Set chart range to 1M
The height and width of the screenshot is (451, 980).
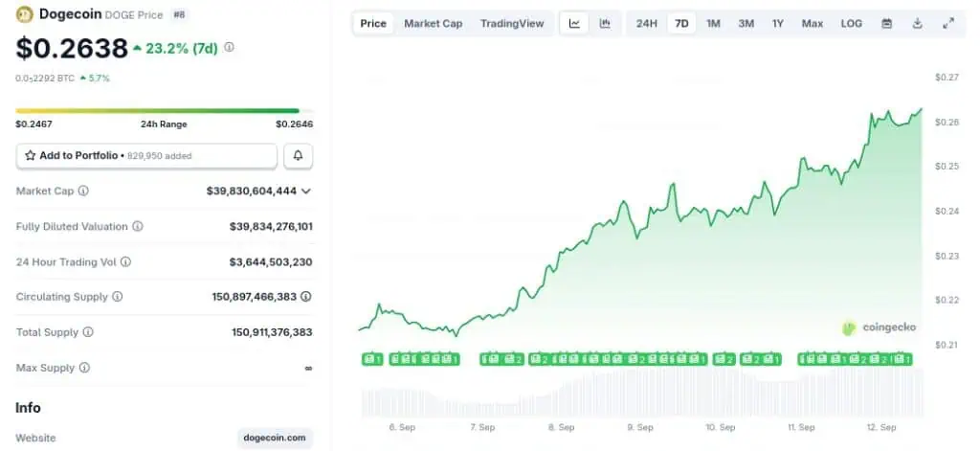(x=713, y=24)
